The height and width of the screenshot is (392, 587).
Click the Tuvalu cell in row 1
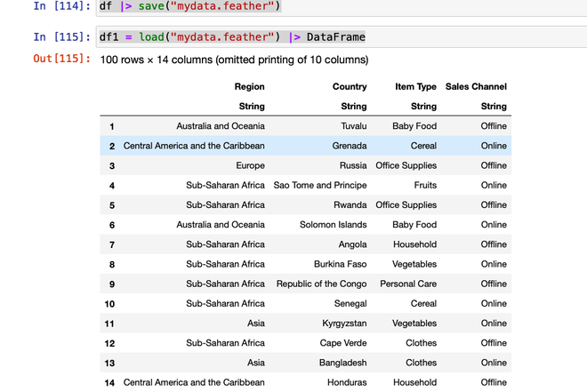(354, 126)
